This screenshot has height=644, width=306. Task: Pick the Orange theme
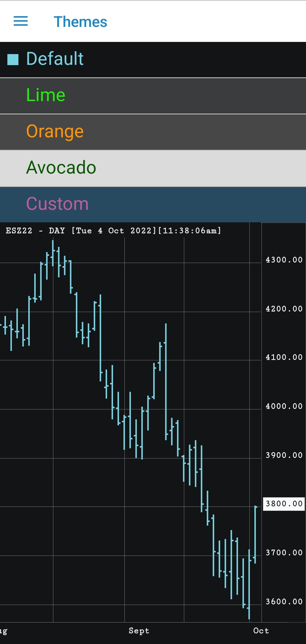tap(153, 132)
